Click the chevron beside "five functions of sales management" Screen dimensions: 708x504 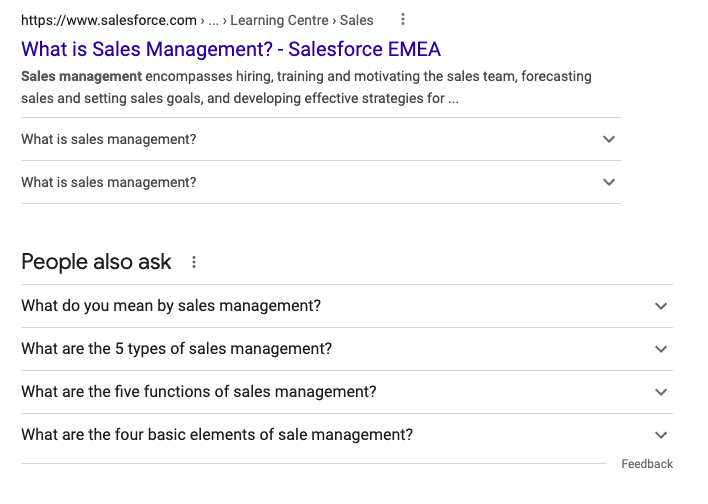(661, 392)
